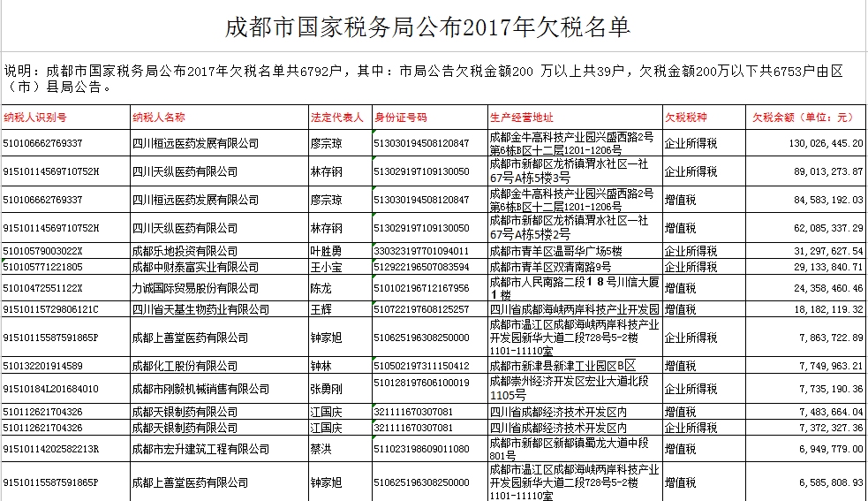Select the 身份证号码 column header

coord(401,118)
